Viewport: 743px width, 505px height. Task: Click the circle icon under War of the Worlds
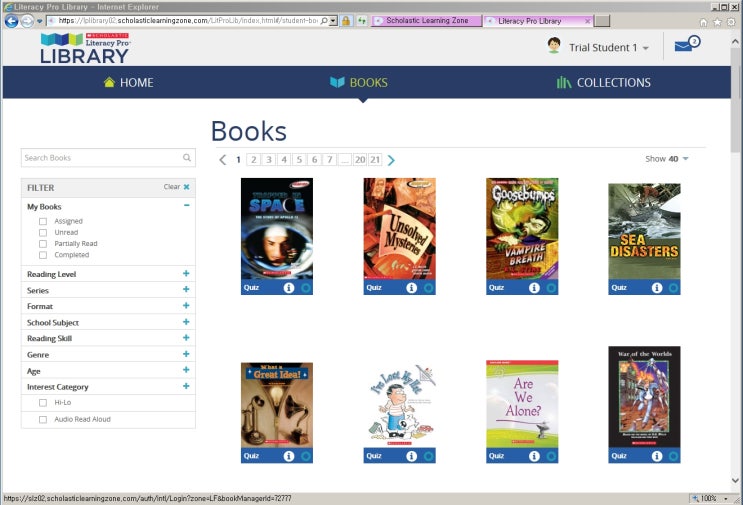(x=673, y=456)
